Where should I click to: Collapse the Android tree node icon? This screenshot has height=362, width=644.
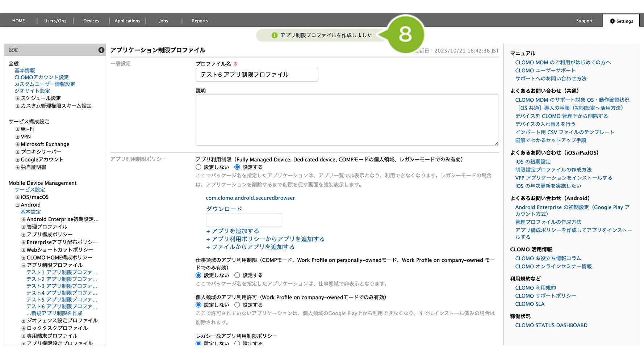point(17,205)
